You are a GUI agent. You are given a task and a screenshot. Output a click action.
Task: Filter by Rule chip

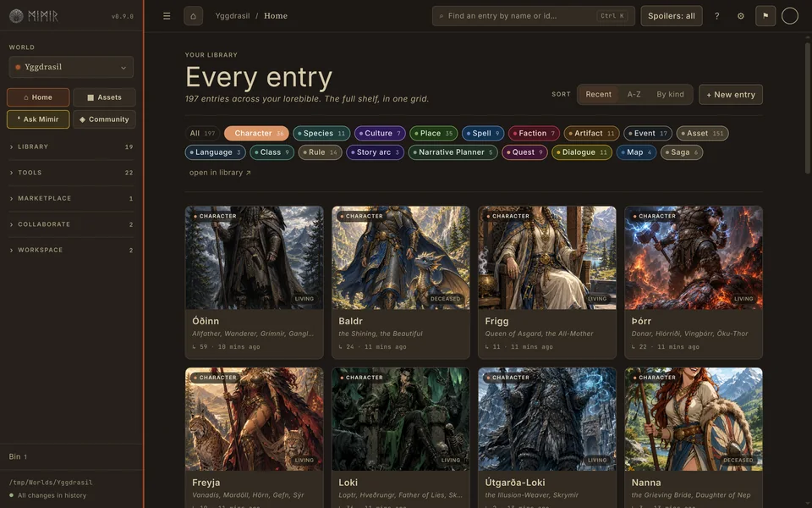coord(320,152)
